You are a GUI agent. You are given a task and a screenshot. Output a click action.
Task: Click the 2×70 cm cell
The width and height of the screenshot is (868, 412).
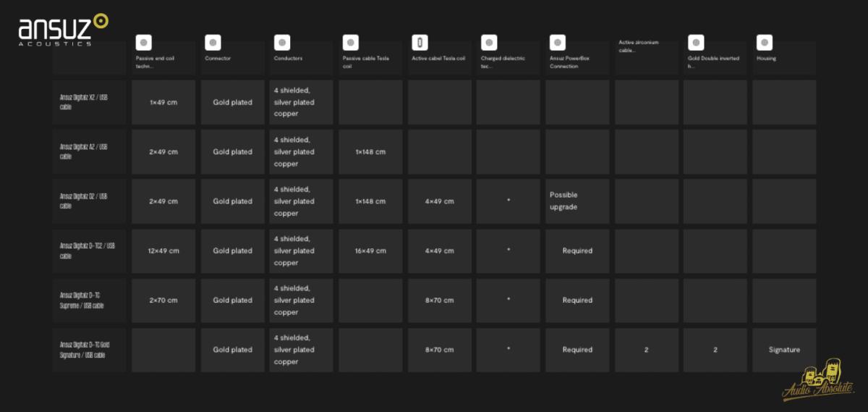[163, 300]
